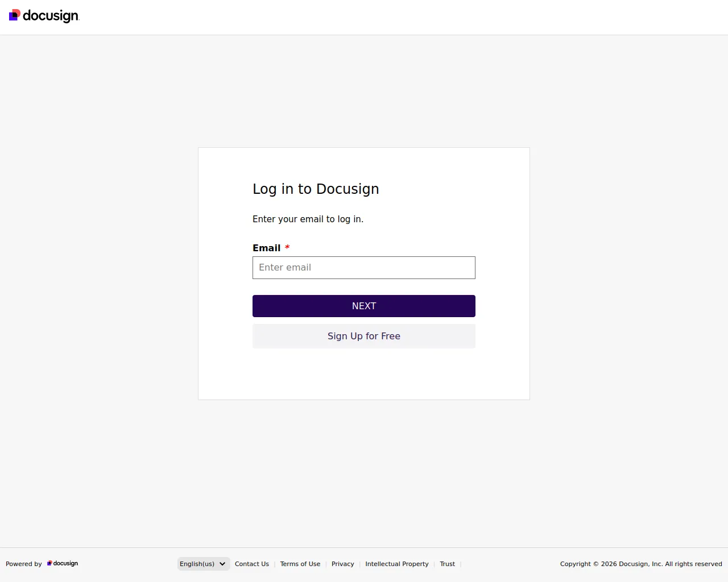Click the chevron arrow on the language selector
This screenshot has width=728, height=582.
(222, 564)
